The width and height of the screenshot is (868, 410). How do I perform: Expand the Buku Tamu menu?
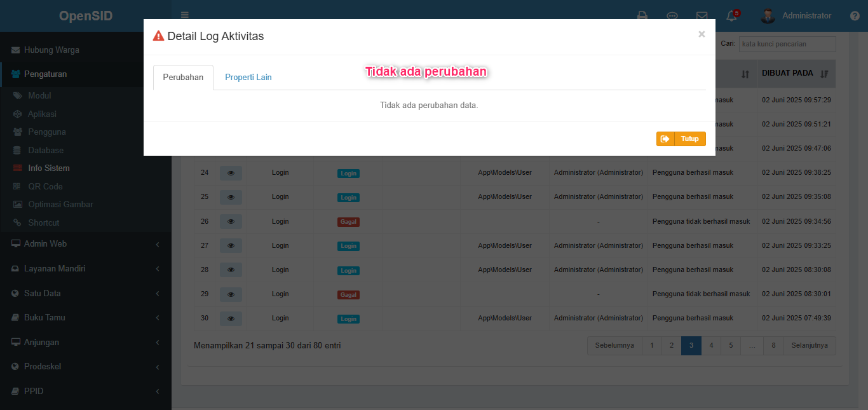coord(86,317)
